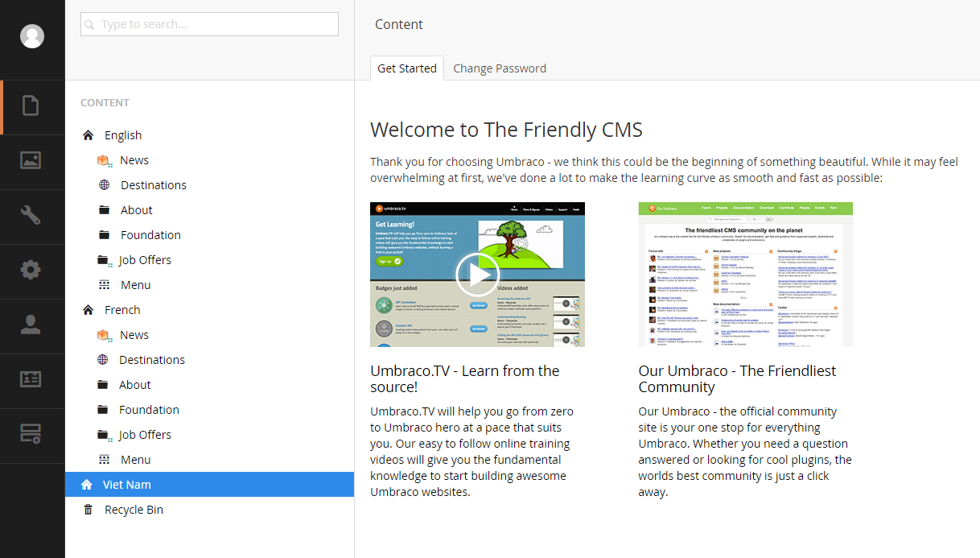Click the globe icon for English Destinations
The image size is (980, 558).
pos(104,185)
